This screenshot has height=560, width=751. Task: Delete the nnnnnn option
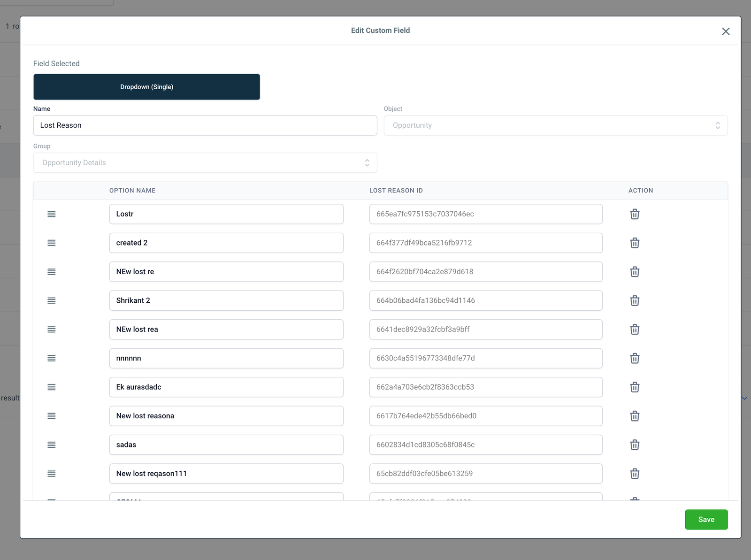(x=635, y=358)
